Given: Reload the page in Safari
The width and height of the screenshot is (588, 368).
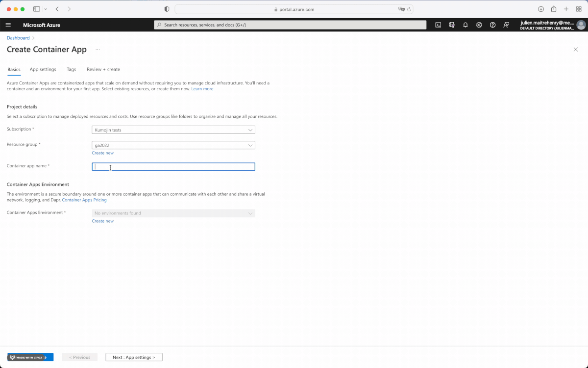Looking at the screenshot, I should tap(409, 9).
